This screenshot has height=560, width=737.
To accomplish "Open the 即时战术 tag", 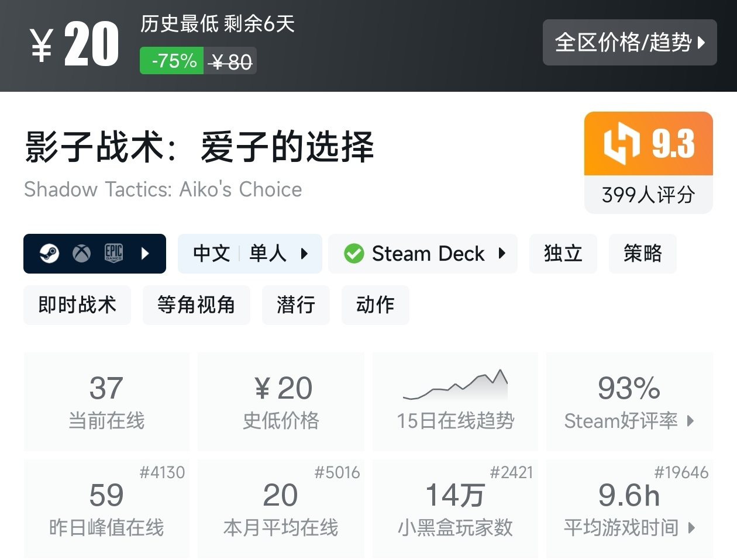I will [x=77, y=305].
